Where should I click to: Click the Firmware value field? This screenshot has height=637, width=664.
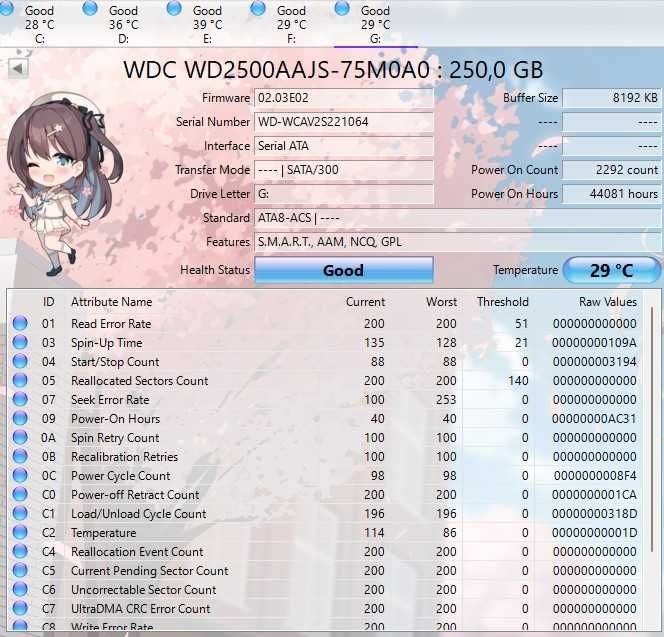(343, 98)
